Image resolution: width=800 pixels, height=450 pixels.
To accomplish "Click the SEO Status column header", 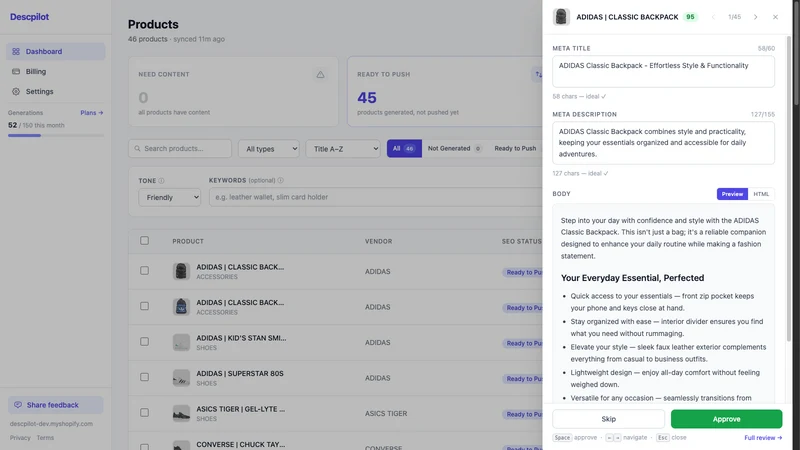I will [x=521, y=241].
